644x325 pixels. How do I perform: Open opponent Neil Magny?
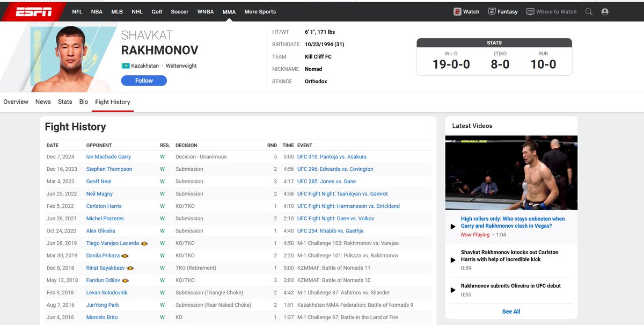pyautogui.click(x=99, y=194)
